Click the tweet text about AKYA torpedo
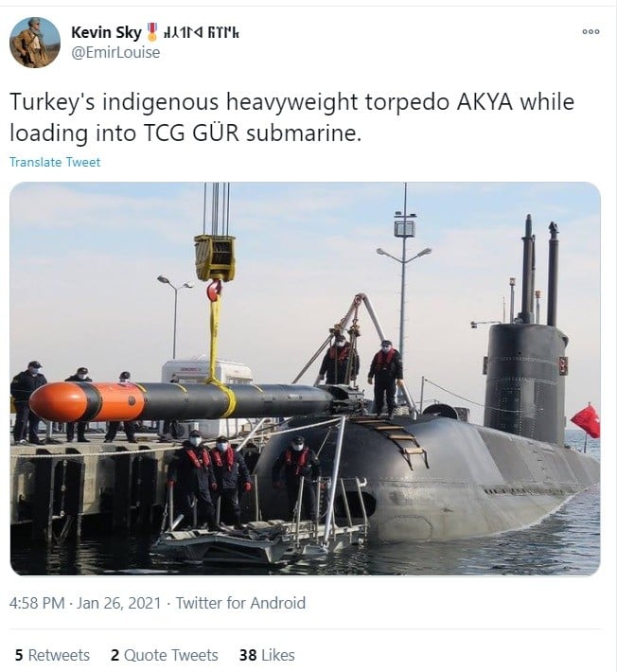617x672 pixels. (291, 117)
